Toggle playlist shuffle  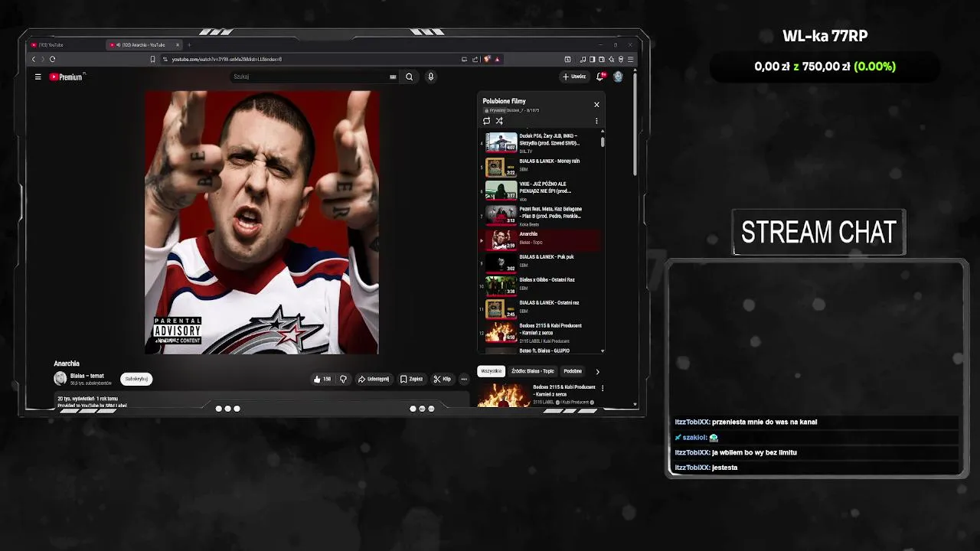point(499,121)
